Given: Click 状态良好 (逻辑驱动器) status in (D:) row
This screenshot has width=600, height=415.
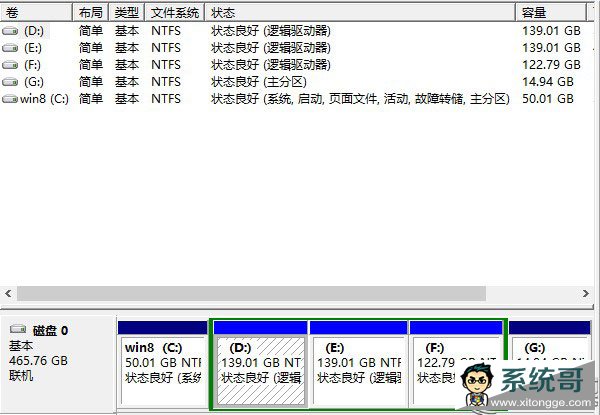Looking at the screenshot, I should click(271, 31).
